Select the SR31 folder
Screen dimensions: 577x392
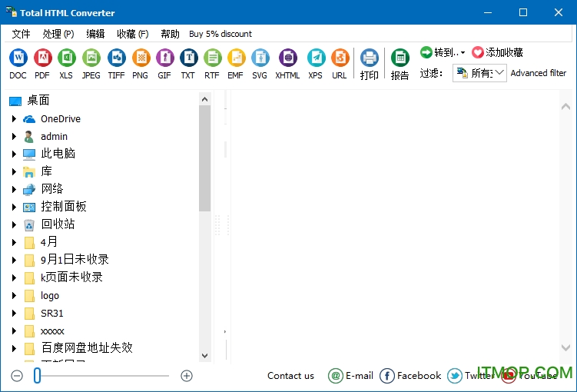52,314
